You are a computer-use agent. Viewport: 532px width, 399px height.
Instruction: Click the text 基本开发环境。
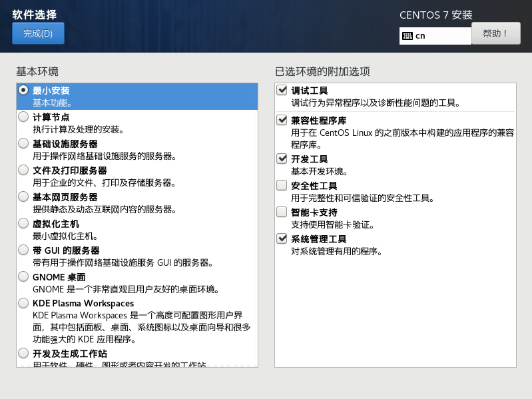tap(320, 172)
